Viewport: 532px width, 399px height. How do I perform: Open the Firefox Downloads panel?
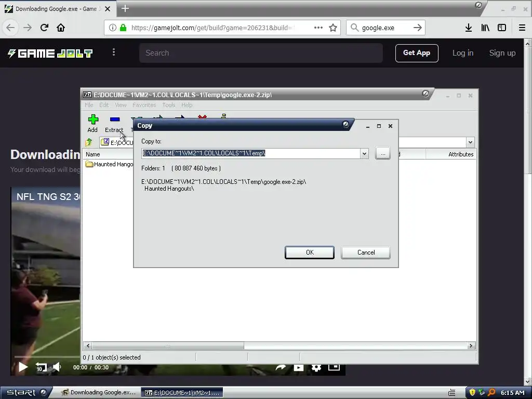tap(469, 28)
